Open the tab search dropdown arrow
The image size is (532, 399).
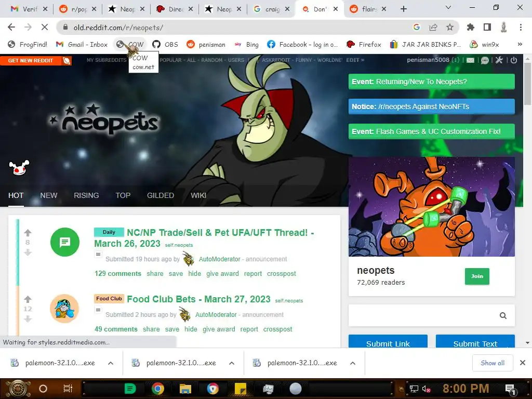point(448,7)
